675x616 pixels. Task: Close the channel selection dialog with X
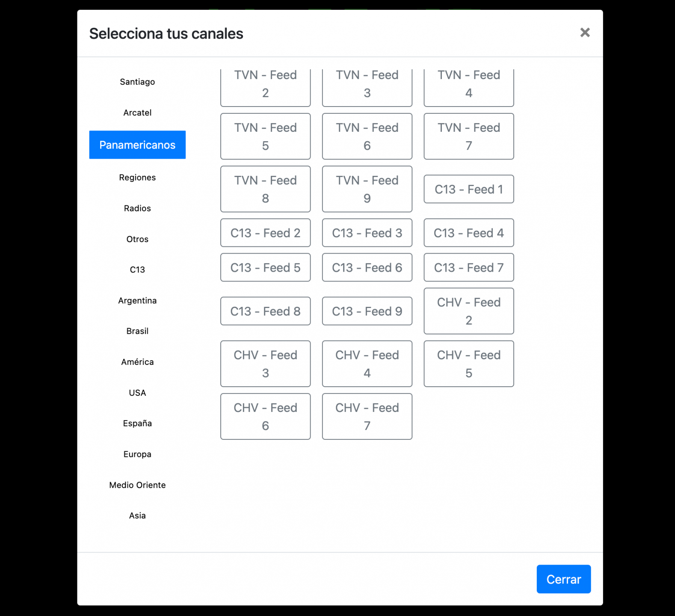pos(585,33)
